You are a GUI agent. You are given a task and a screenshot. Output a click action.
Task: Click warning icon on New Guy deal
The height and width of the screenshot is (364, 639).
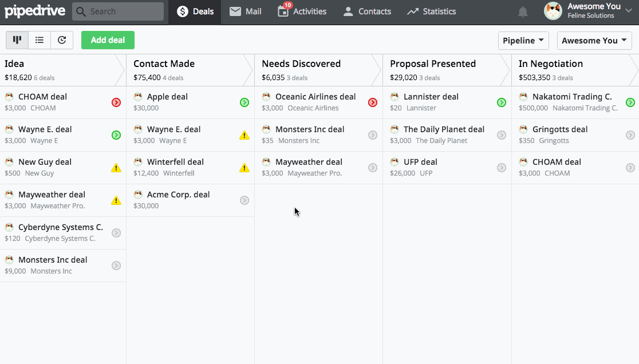click(x=116, y=168)
